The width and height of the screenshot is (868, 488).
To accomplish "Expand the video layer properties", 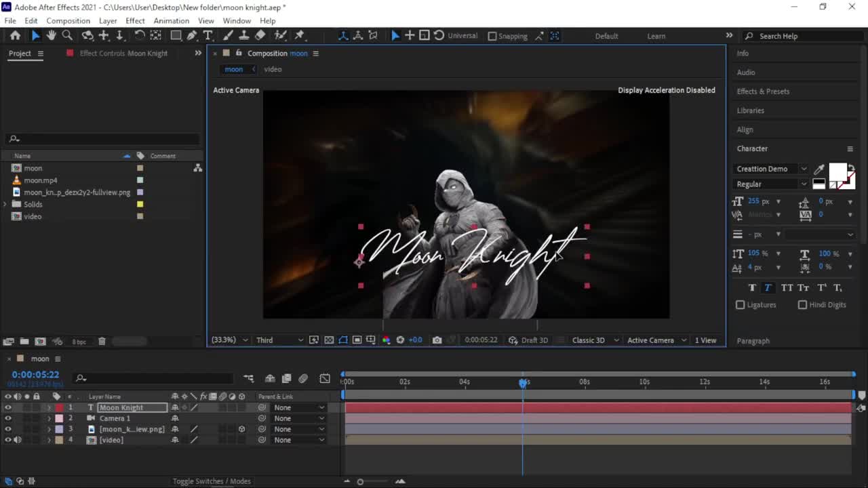I will pyautogui.click(x=49, y=440).
